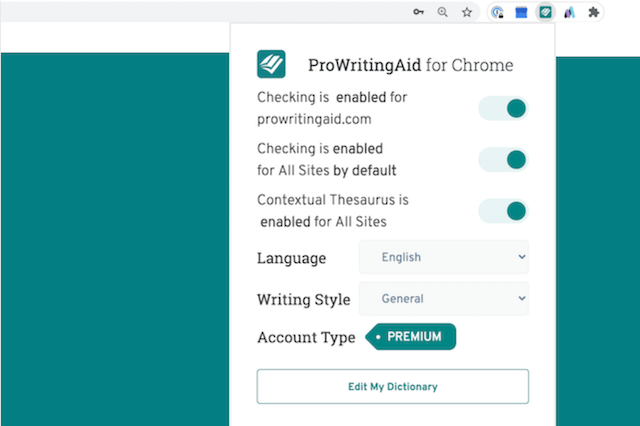Viewport: 640px width, 426px height.
Task: Expand the Writing Style dropdown showing General
Action: 444,298
